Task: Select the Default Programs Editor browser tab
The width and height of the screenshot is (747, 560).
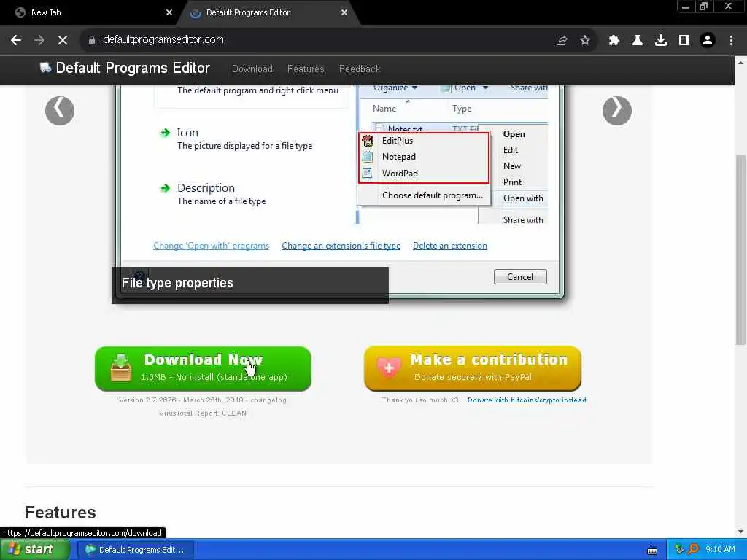Action: 268,13
